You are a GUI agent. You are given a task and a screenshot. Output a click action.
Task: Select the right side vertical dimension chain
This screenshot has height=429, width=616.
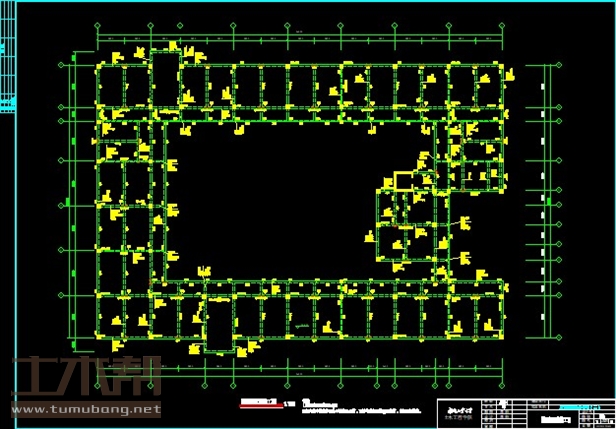543,200
